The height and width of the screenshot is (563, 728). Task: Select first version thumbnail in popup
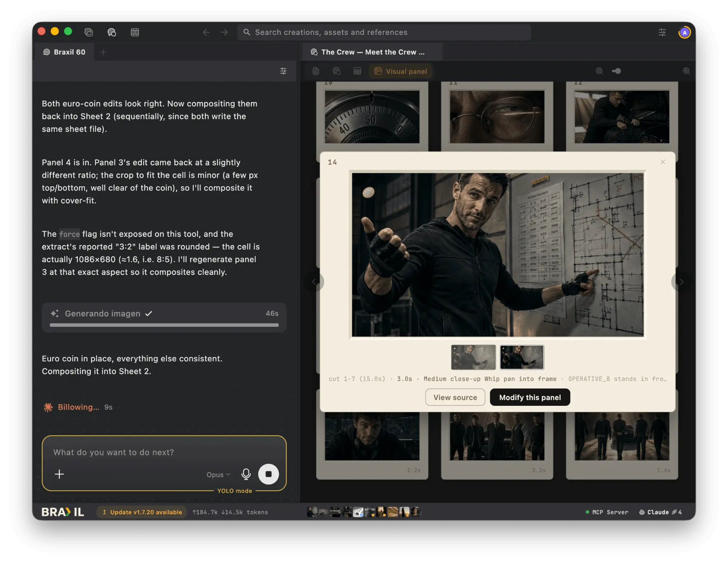(473, 357)
